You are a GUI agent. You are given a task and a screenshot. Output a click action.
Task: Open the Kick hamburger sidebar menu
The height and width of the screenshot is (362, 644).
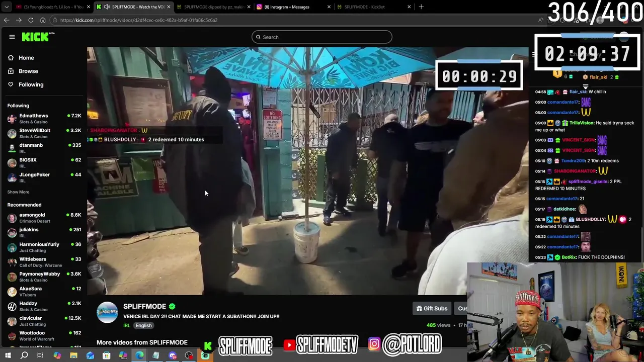click(12, 37)
